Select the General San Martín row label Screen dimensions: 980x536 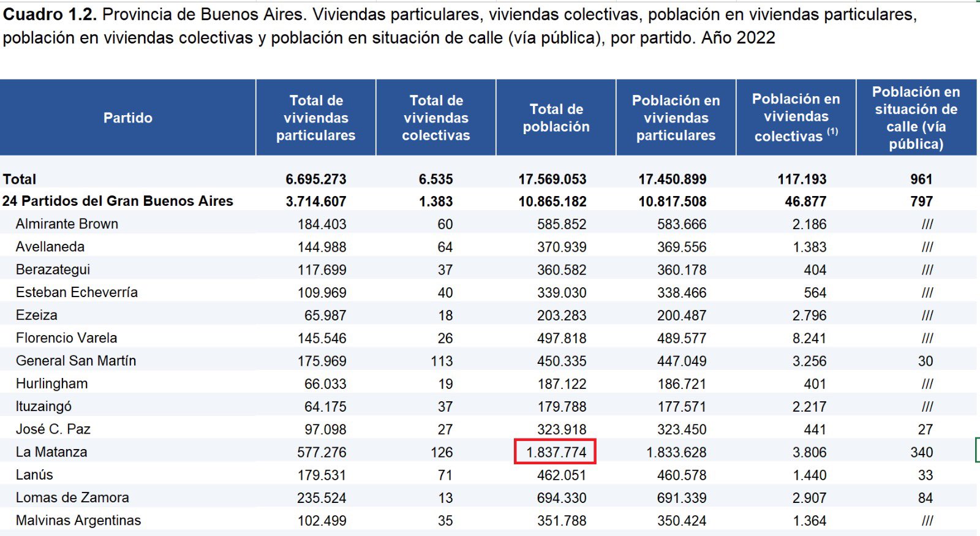[x=76, y=361]
